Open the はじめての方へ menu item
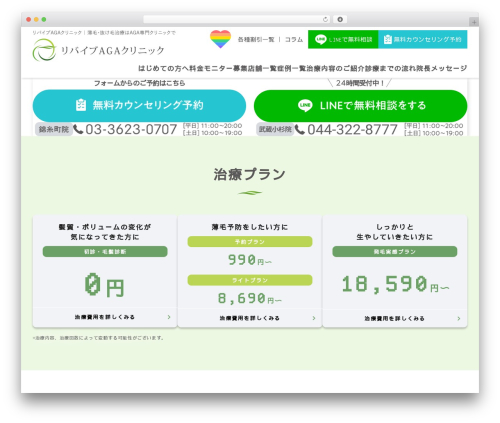Viewport: 500px width, 423px height. click(164, 68)
